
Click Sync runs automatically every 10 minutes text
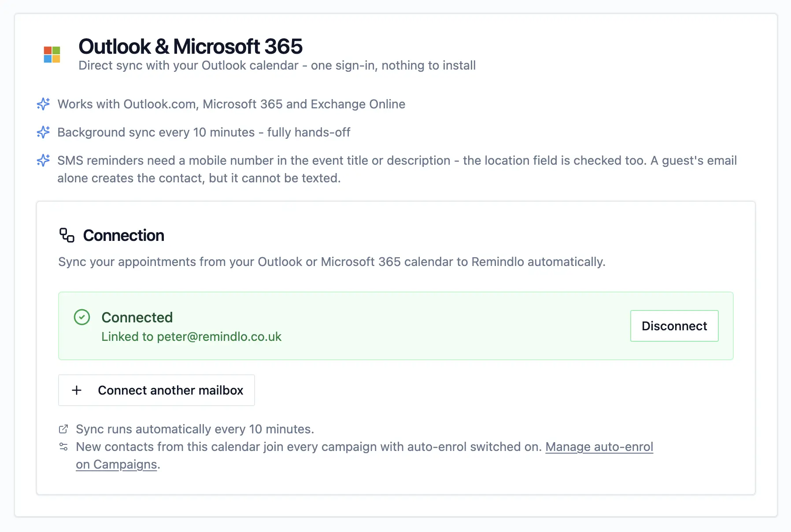coord(195,429)
